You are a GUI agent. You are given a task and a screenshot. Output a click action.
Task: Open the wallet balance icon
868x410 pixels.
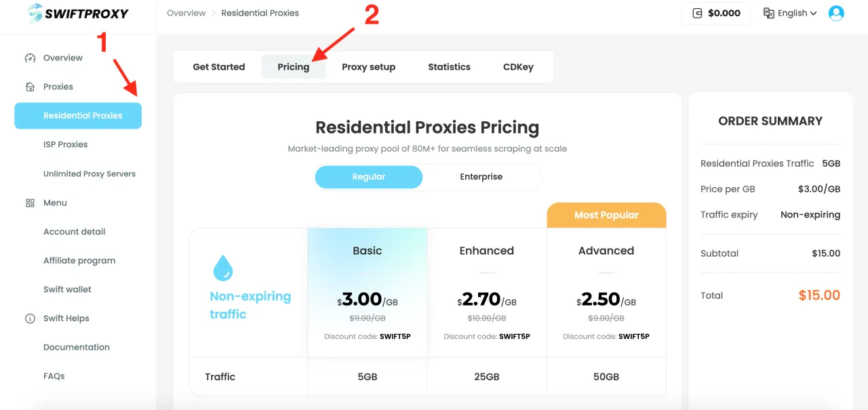[696, 13]
